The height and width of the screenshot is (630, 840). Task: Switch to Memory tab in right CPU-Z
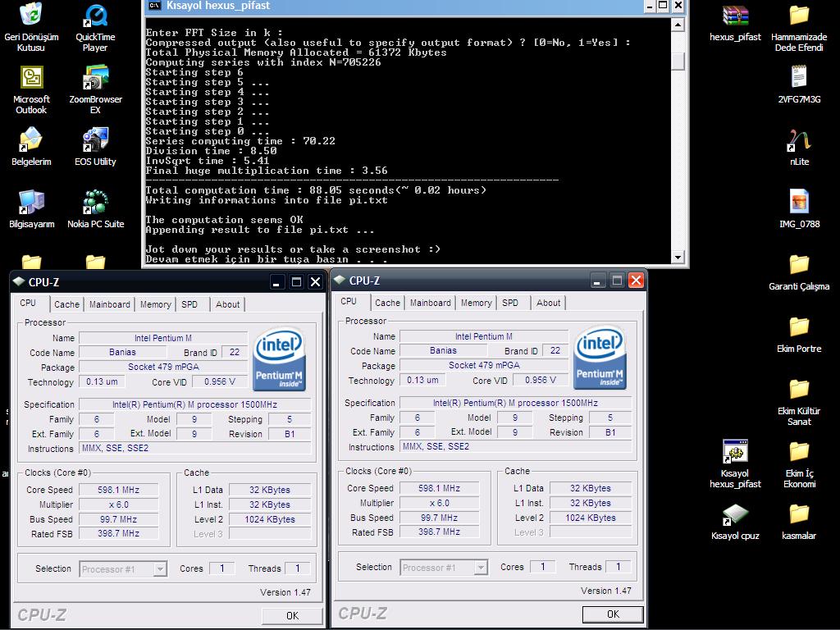coord(477,303)
